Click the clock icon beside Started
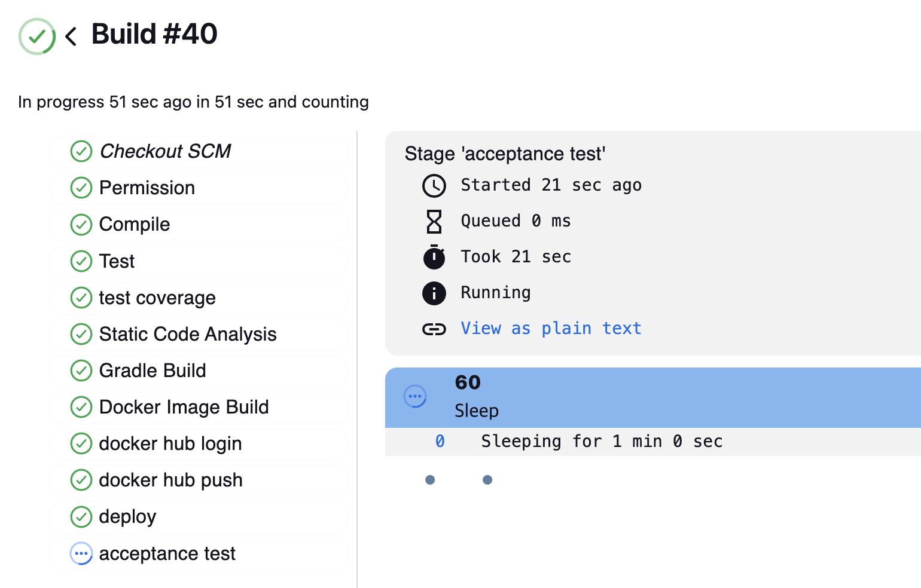Viewport: 921px width, 588px height. click(x=434, y=186)
